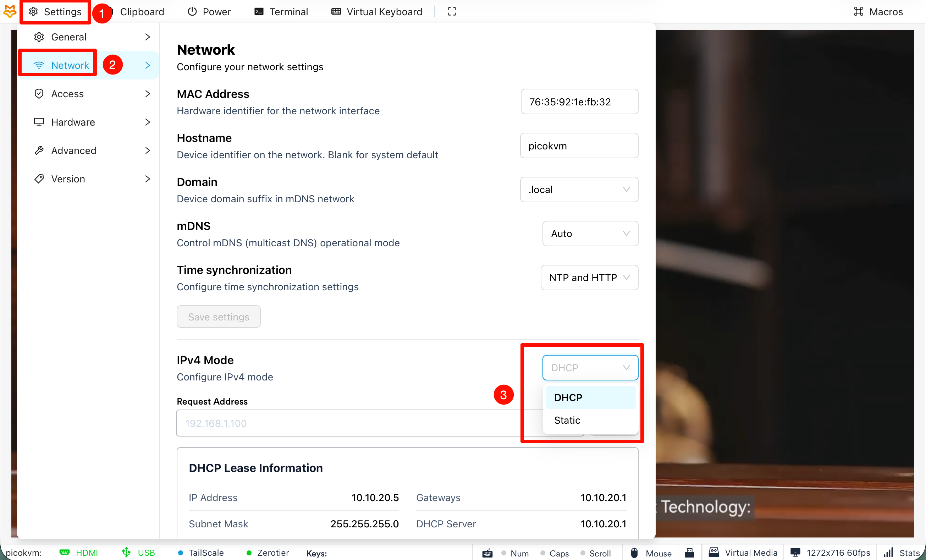This screenshot has height=560, width=926.
Task: Click the fullscreen icon in top toolbar
Action: (452, 12)
